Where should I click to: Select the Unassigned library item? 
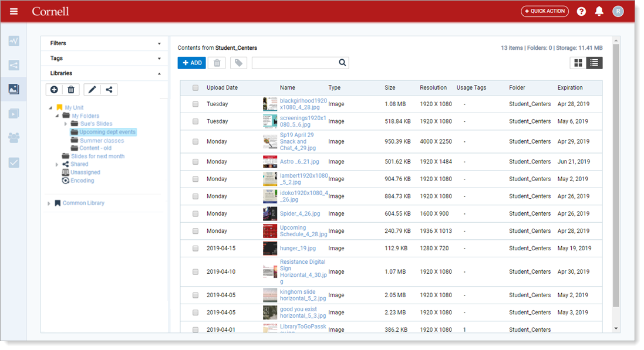pos(85,172)
